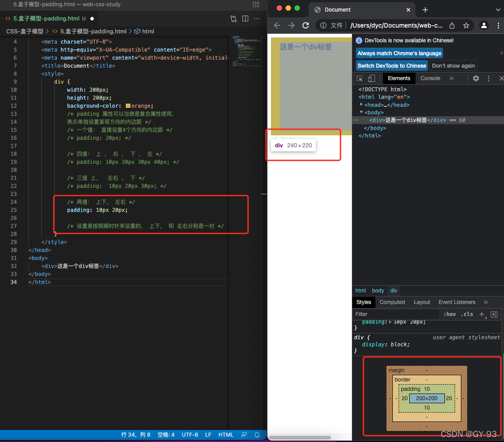Switch to the Elements tab
This screenshot has width=504, height=442.
[x=399, y=78]
